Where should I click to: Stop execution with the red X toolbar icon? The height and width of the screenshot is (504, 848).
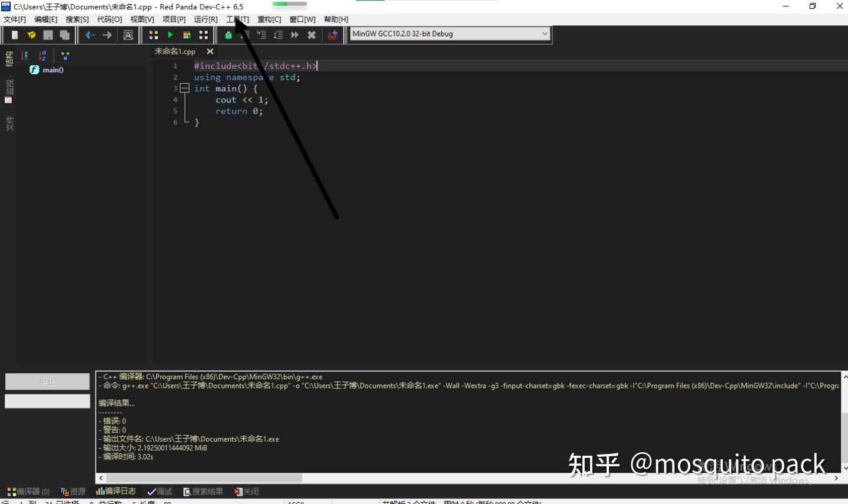[311, 34]
